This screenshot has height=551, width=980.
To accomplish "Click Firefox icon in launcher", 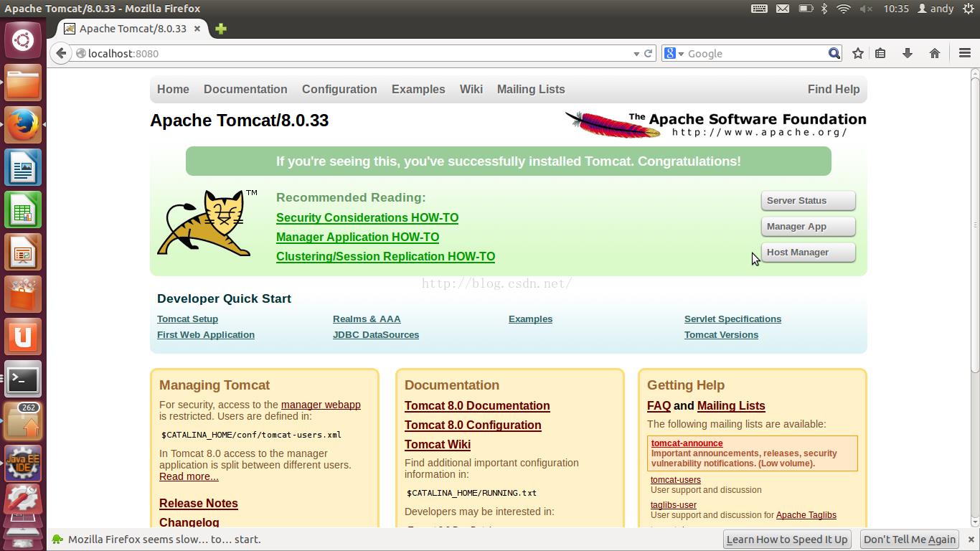I will pyautogui.click(x=23, y=125).
